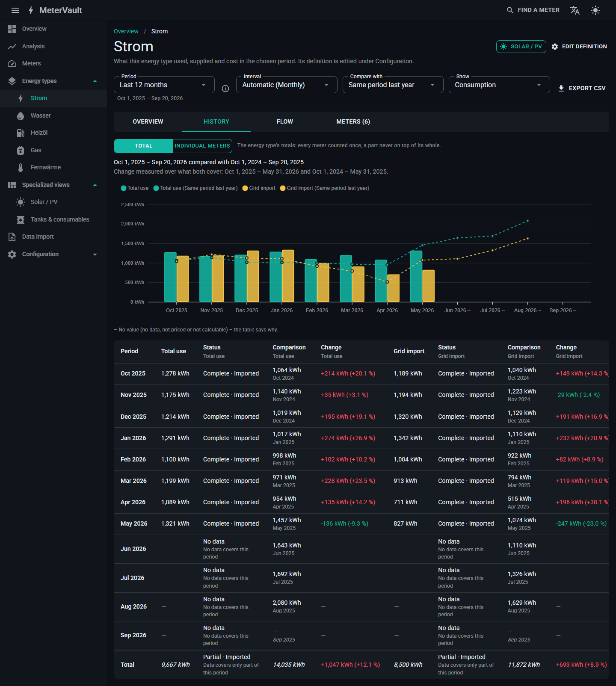The width and height of the screenshot is (616, 686).
Task: Click the language translate icon
Action: click(x=575, y=10)
